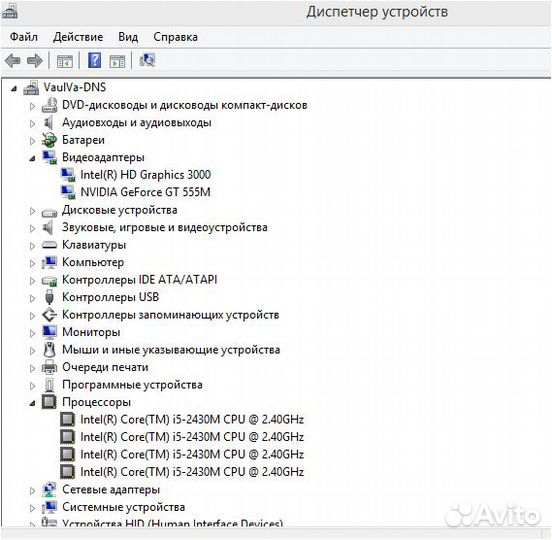Screen dimensions: 552x540
Task: Click the Контроллеры USB plug icon
Action: tap(49, 297)
